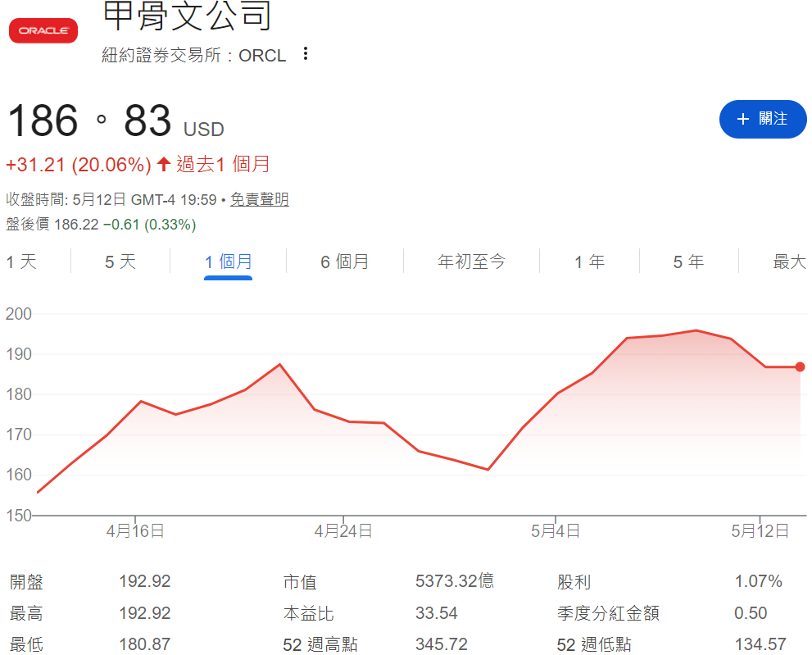Click the 4月24日 date axis label
The height and width of the screenshot is (655, 812).
[343, 531]
